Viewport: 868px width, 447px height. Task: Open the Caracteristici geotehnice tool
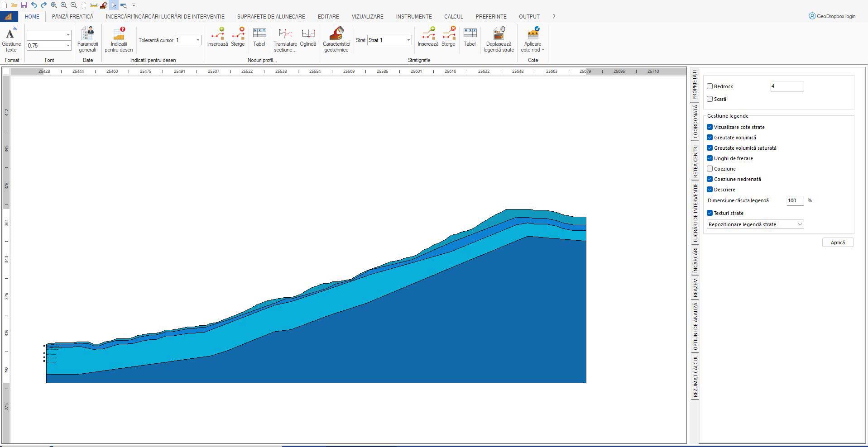tap(336, 39)
